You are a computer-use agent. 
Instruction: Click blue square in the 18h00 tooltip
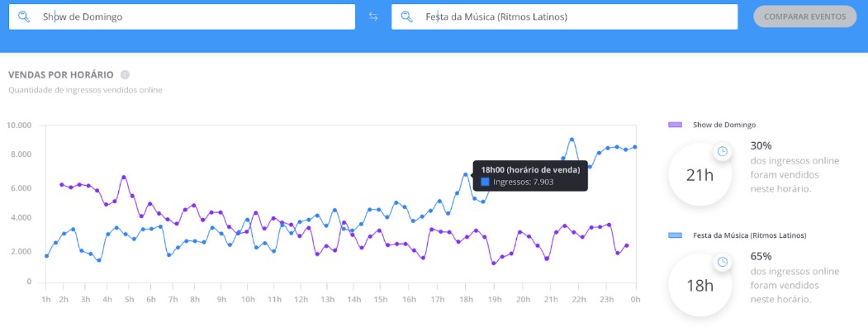point(485,182)
